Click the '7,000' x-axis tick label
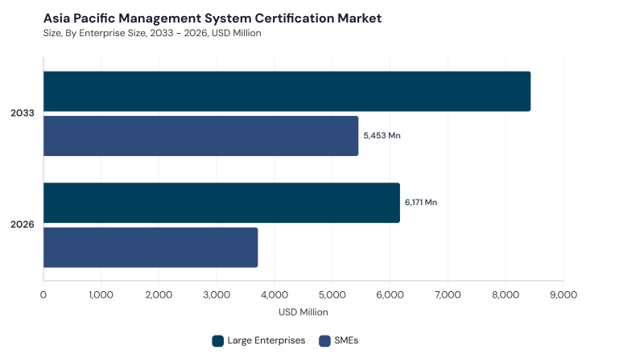Image resolution: width=644 pixels, height=362 pixels. (448, 294)
